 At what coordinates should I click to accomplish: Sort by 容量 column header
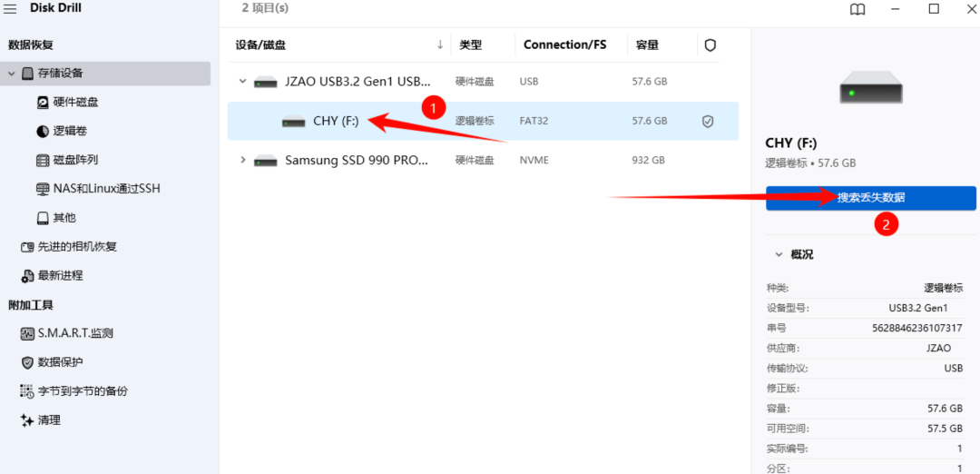coord(648,45)
